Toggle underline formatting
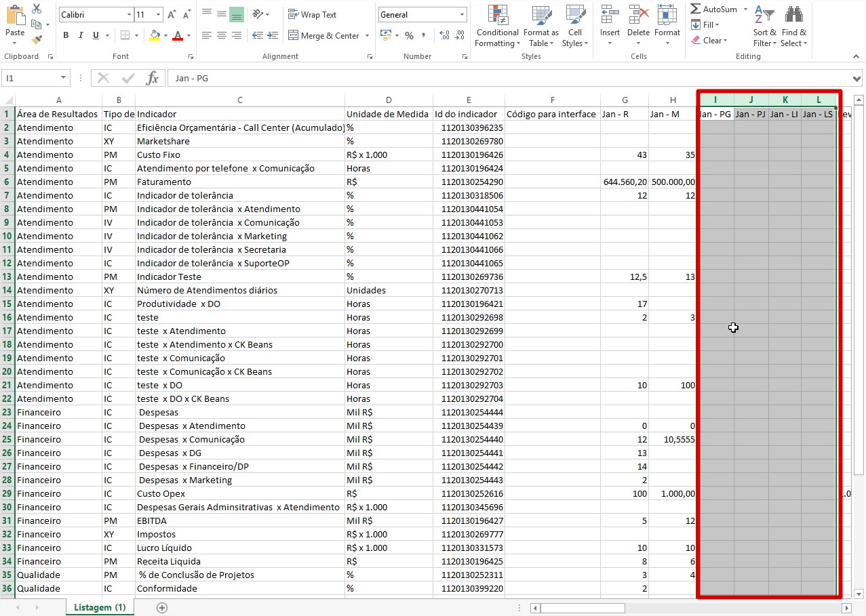Screen dimensions: 866x616 pyautogui.click(x=96, y=35)
